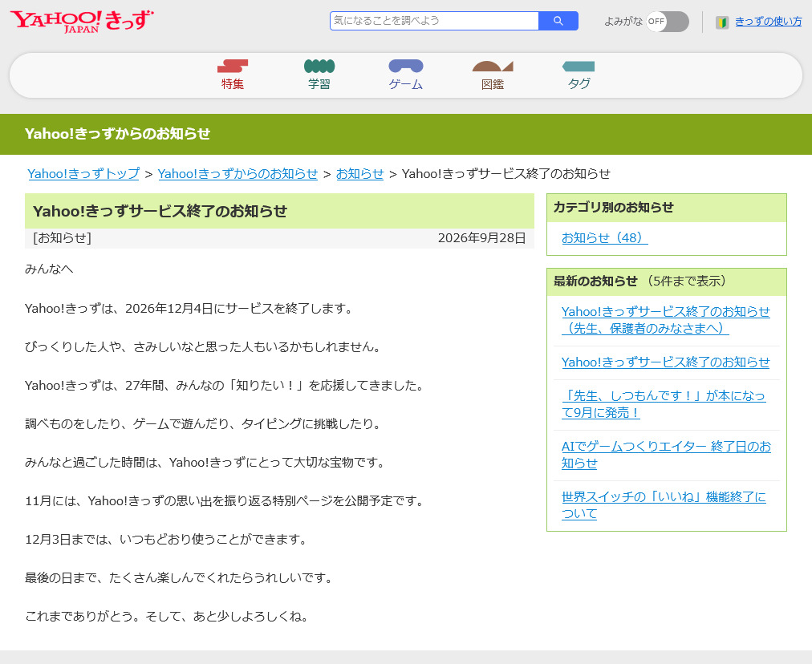
Task: Toggle the よみがな OFF switch
Action: (x=668, y=21)
